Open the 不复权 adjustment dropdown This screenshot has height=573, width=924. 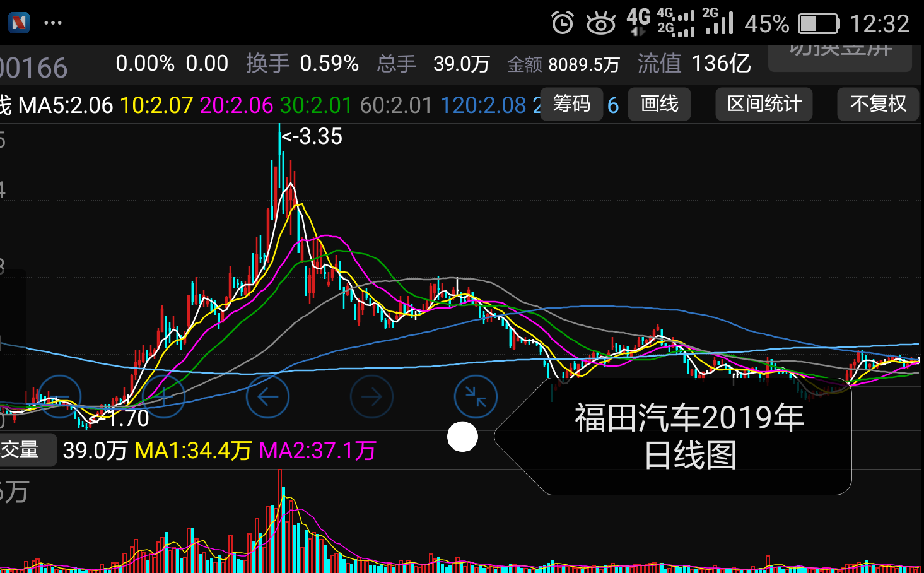[x=878, y=103]
